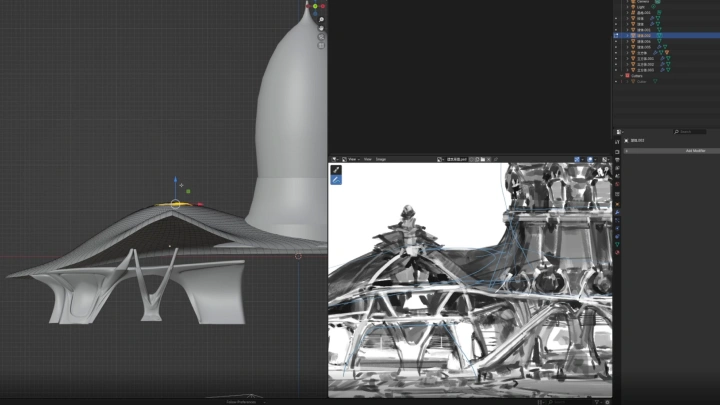Image resolution: width=720 pixels, height=405 pixels.
Task: Open the View Layer properties tab
Action: coord(617,168)
